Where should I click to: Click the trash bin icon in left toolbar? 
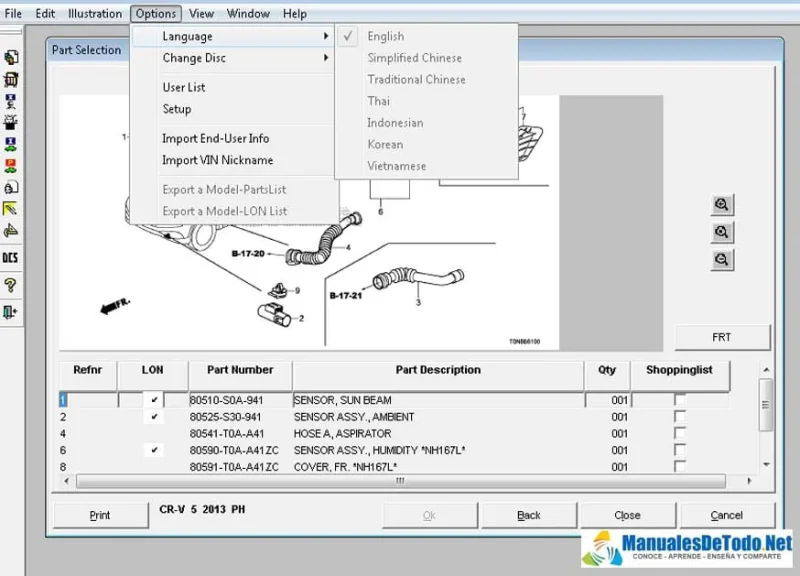pos(11,80)
